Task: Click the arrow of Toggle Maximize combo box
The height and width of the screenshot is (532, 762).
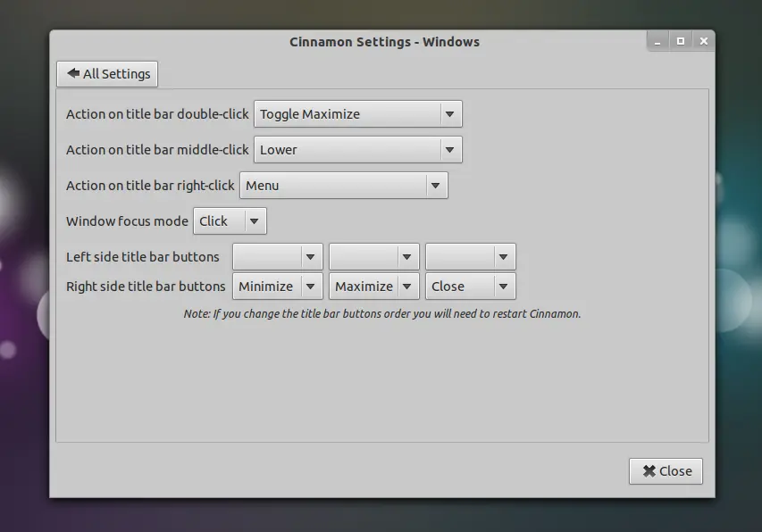Action: (x=449, y=114)
